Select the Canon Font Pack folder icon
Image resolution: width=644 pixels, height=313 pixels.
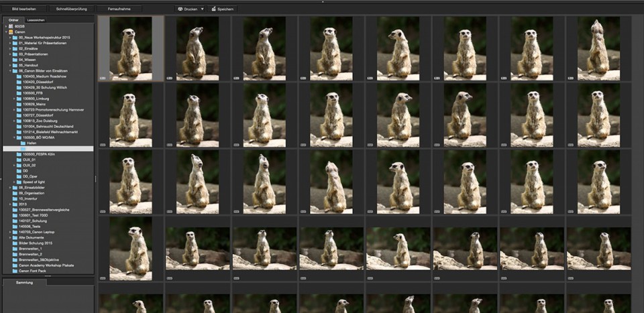[x=15, y=271]
